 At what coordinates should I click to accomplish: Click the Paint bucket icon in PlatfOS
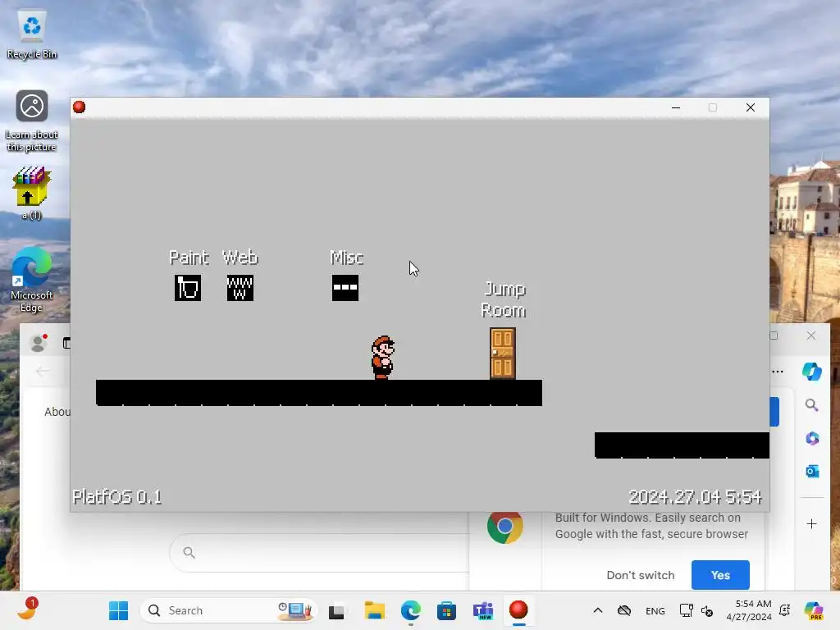(x=188, y=288)
